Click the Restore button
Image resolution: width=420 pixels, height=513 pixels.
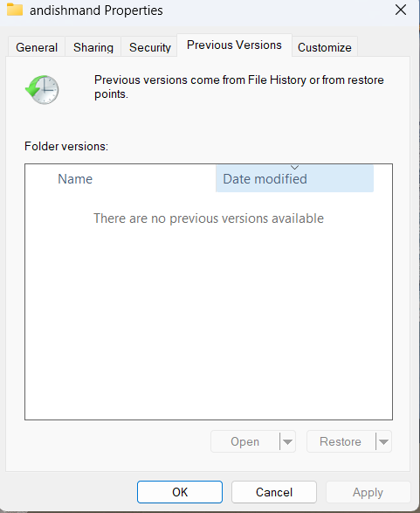(341, 441)
